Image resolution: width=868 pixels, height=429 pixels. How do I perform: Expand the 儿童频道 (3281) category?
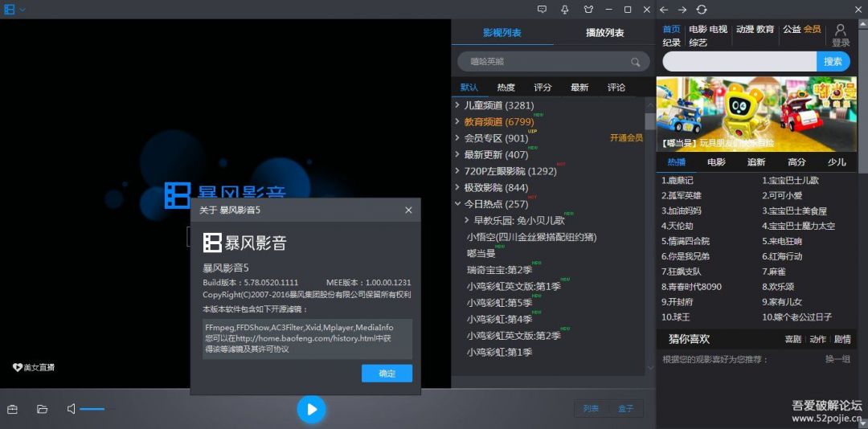click(457, 104)
